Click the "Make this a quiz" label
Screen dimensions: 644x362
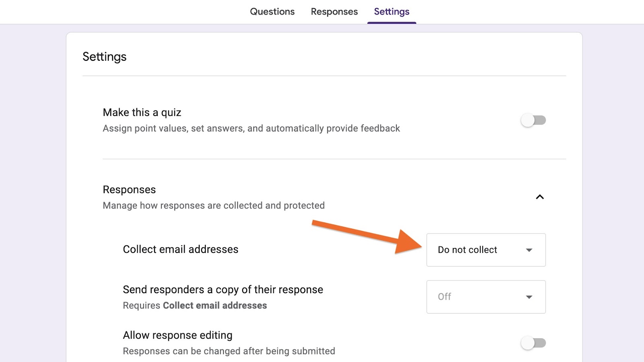click(x=142, y=113)
